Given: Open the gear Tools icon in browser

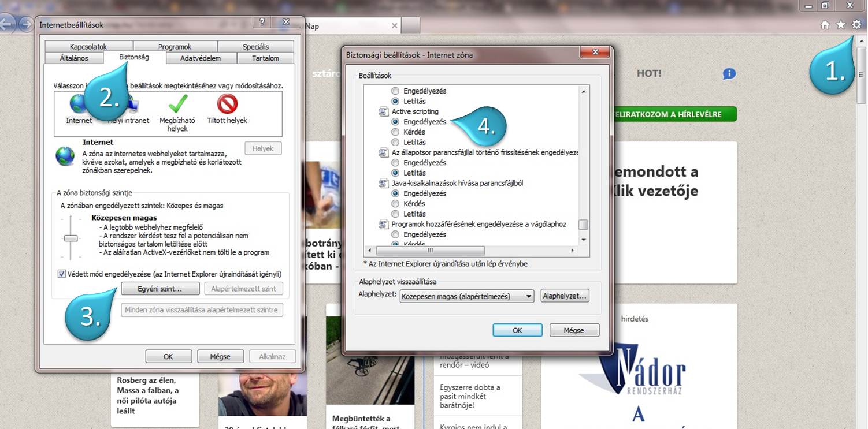Looking at the screenshot, I should [856, 25].
